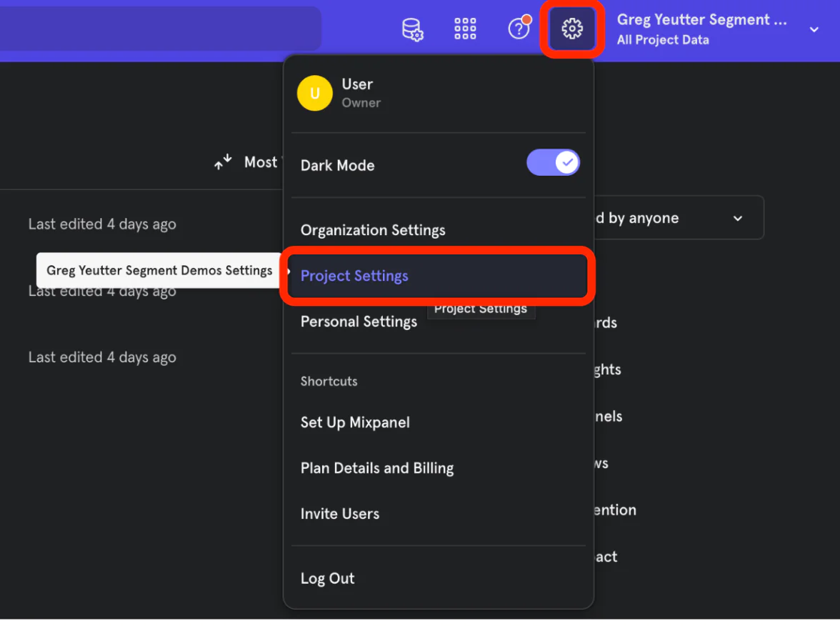This screenshot has width=840, height=626.
Task: Open Project Settings menu item
Action: (x=354, y=276)
